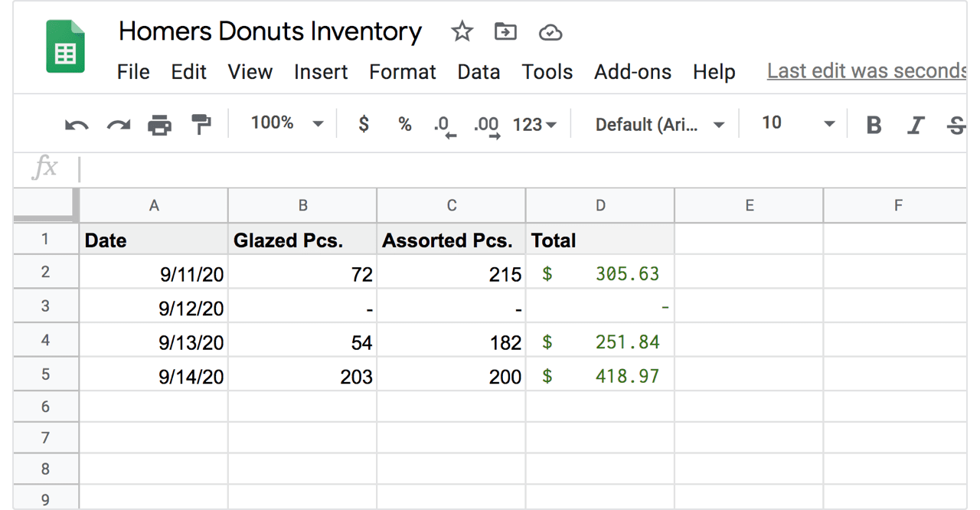This screenshot has width=980, height=510.
Task: Open the Insert menu
Action: (321, 72)
